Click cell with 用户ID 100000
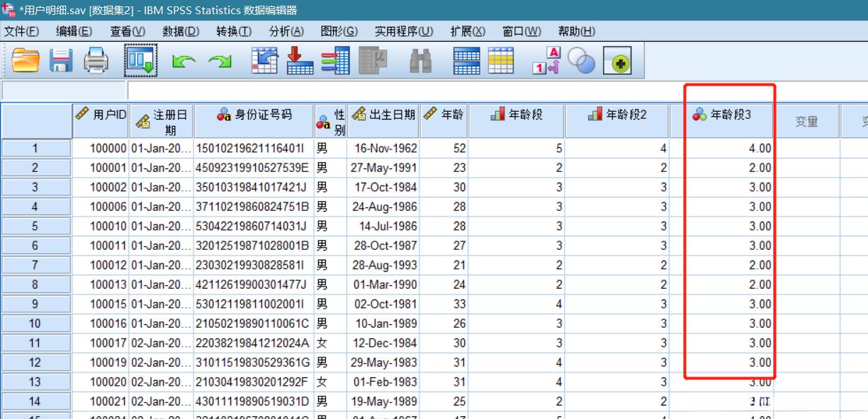 [101, 149]
